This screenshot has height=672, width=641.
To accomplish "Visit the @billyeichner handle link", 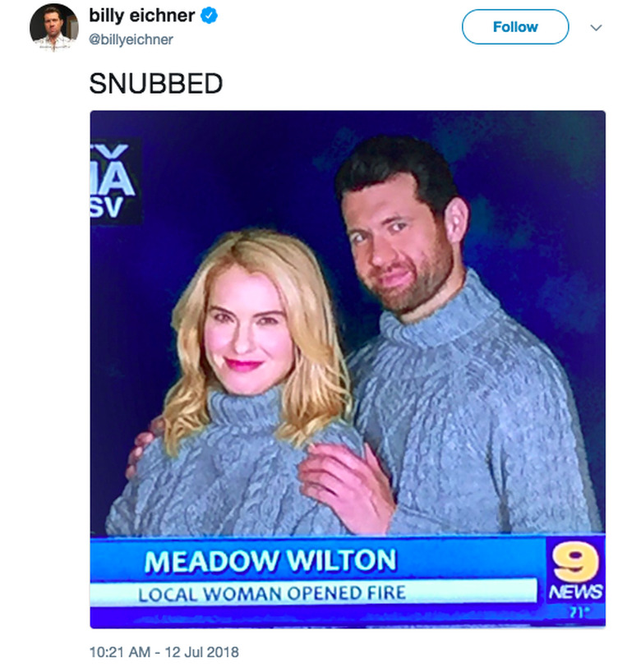I will tap(131, 39).
